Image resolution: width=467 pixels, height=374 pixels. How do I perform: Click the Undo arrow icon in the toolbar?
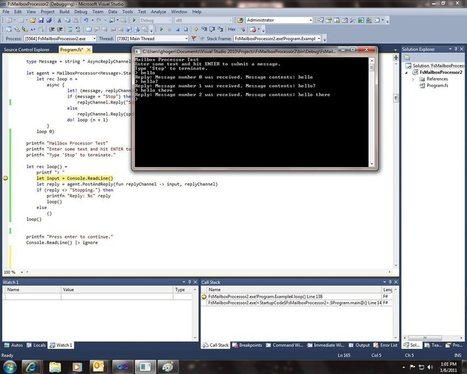click(86, 20)
